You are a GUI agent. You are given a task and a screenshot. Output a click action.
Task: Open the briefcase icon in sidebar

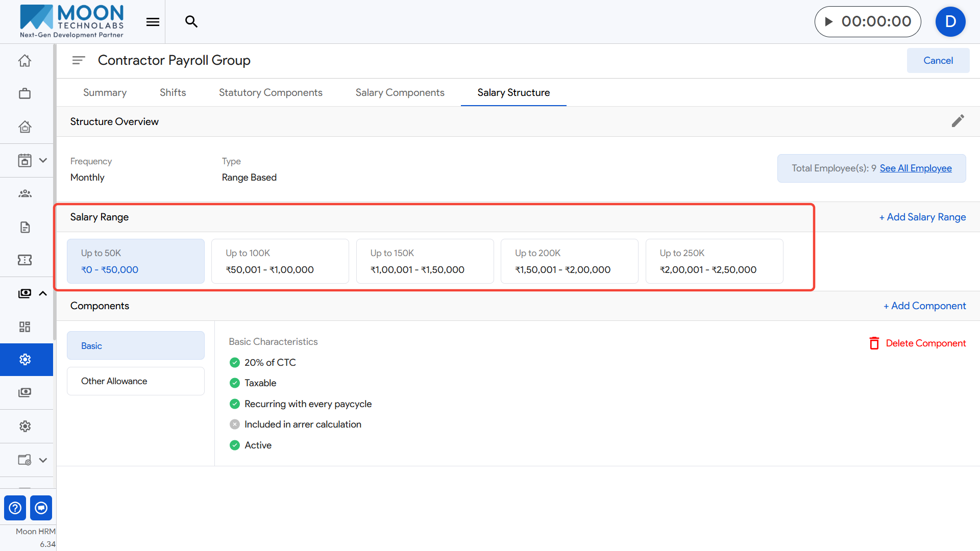coord(24,93)
